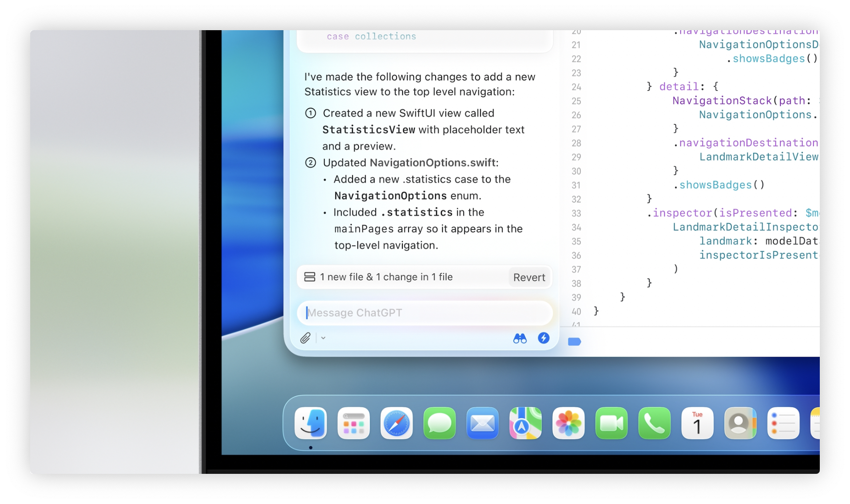850x504 pixels.
Task: Open Finder from the Dock
Action: (x=311, y=423)
